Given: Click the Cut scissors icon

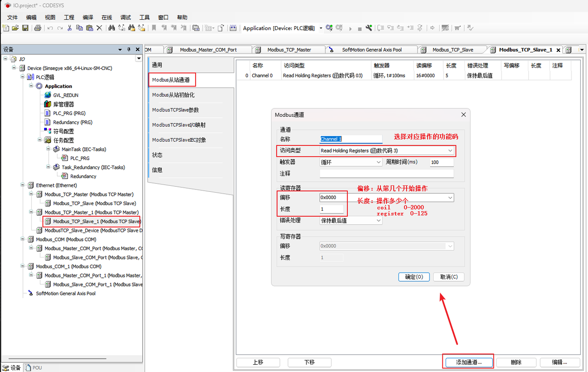Looking at the screenshot, I should pyautogui.click(x=69, y=28).
